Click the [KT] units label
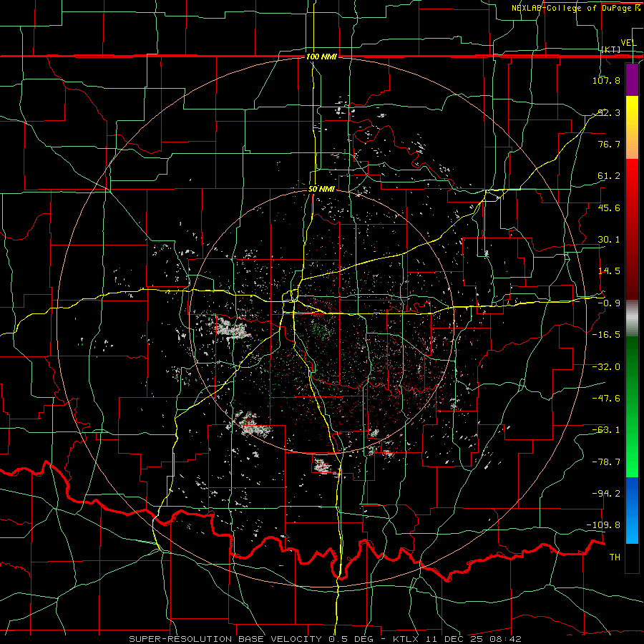644x644 pixels. coord(611,49)
